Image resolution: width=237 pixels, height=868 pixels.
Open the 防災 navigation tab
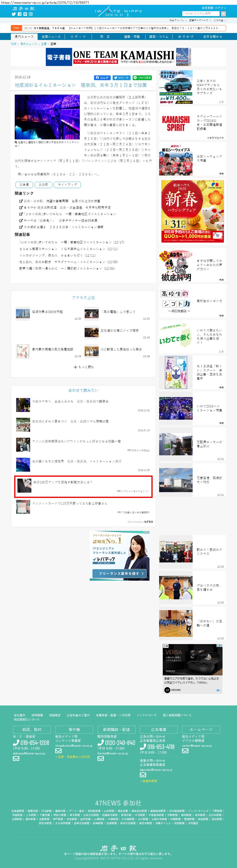tap(105, 36)
